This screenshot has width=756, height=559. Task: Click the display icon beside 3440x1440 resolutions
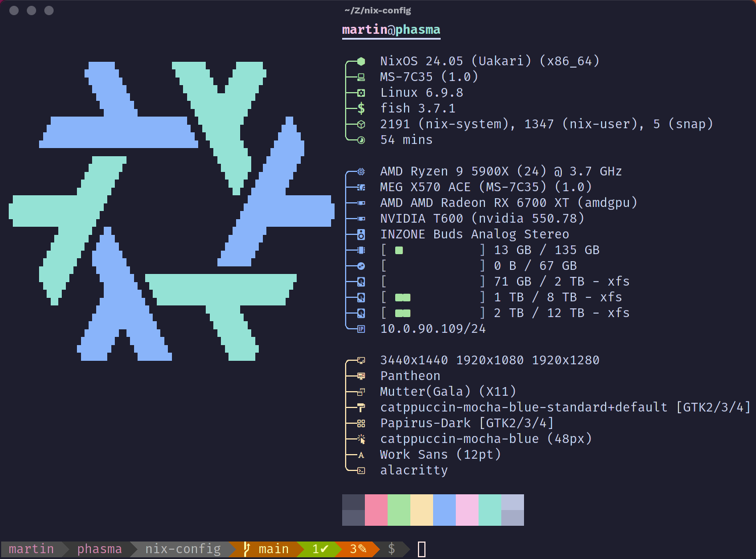[x=361, y=360]
